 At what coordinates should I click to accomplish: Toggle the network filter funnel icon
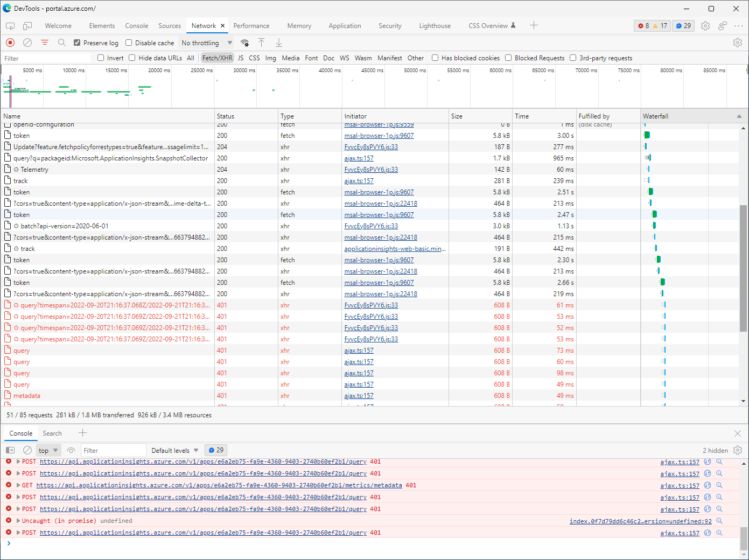point(45,43)
